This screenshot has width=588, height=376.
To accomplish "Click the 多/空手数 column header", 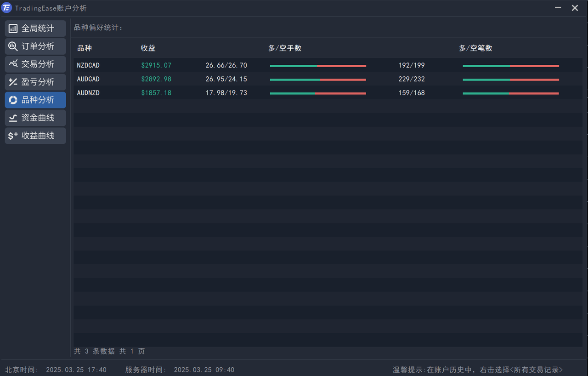I will click(x=284, y=48).
